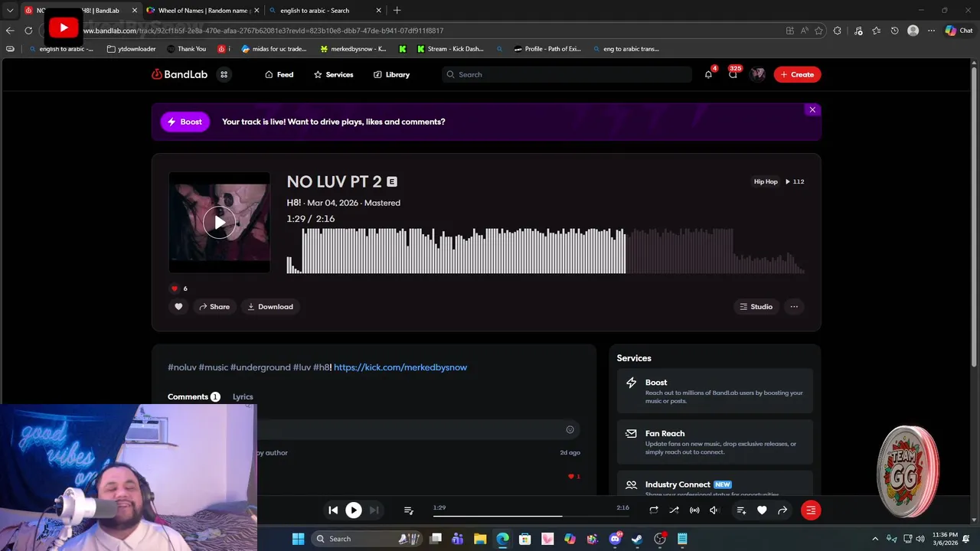Screen dimensions: 980x551
Task: Download the track
Action: (270, 307)
